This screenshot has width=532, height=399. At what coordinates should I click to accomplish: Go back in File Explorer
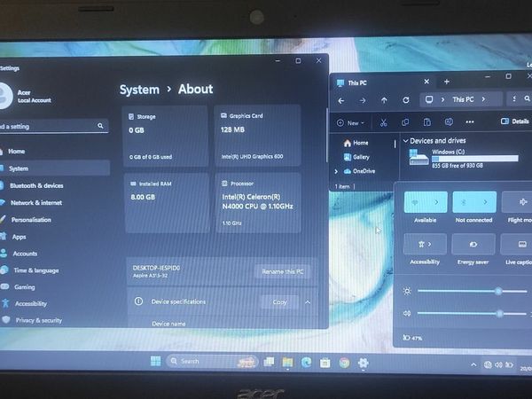341,100
